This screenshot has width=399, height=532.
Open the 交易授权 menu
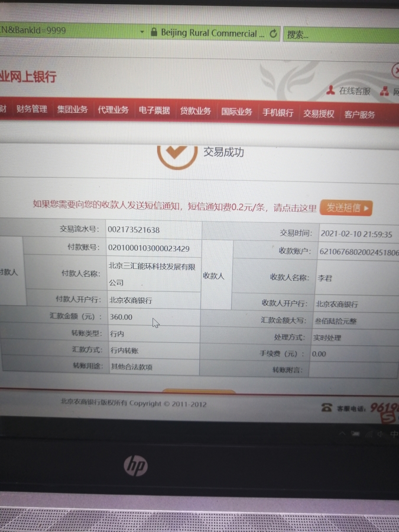click(319, 113)
